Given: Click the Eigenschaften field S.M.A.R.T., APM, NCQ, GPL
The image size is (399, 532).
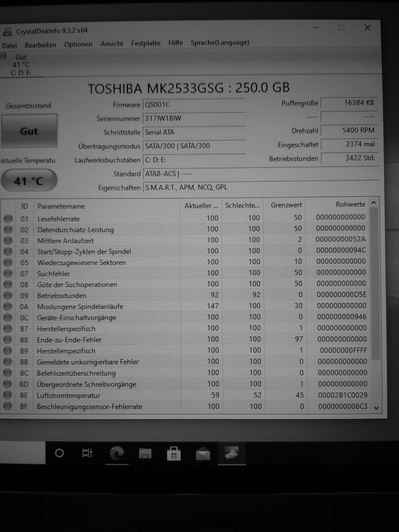Looking at the screenshot, I should [x=261, y=187].
